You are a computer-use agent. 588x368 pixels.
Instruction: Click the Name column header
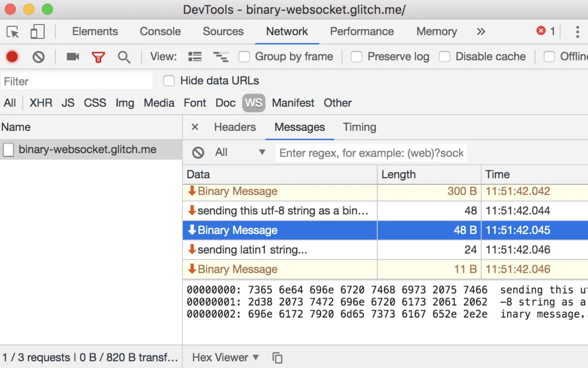[91, 127]
